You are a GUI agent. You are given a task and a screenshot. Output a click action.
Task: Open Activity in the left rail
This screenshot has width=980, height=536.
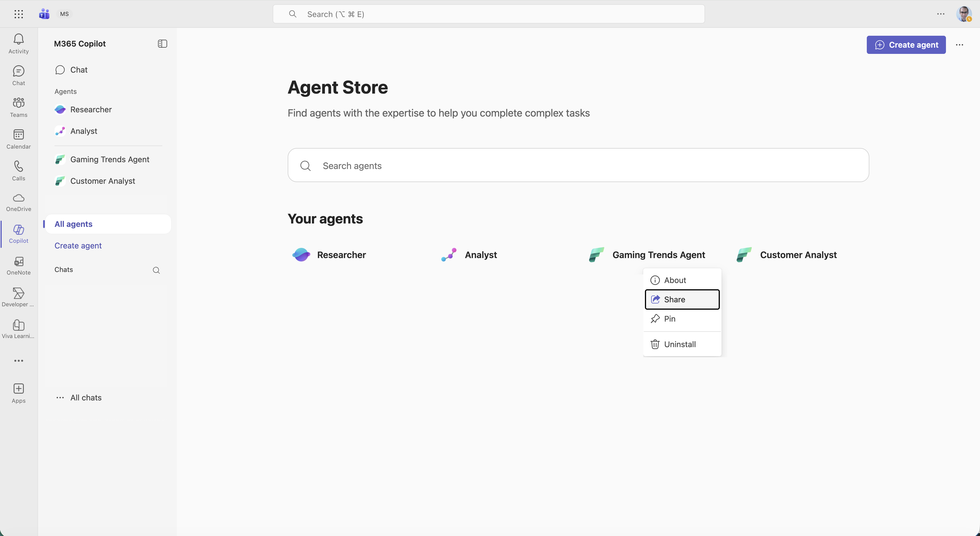click(19, 44)
